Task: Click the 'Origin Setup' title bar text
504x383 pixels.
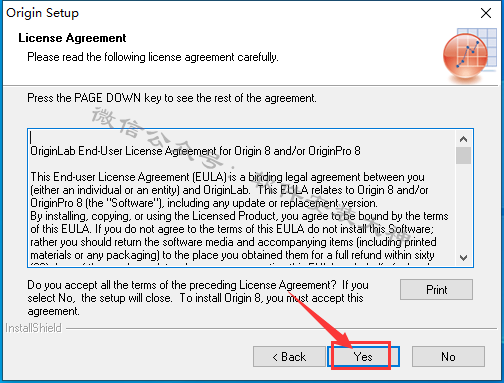Action: [x=42, y=13]
